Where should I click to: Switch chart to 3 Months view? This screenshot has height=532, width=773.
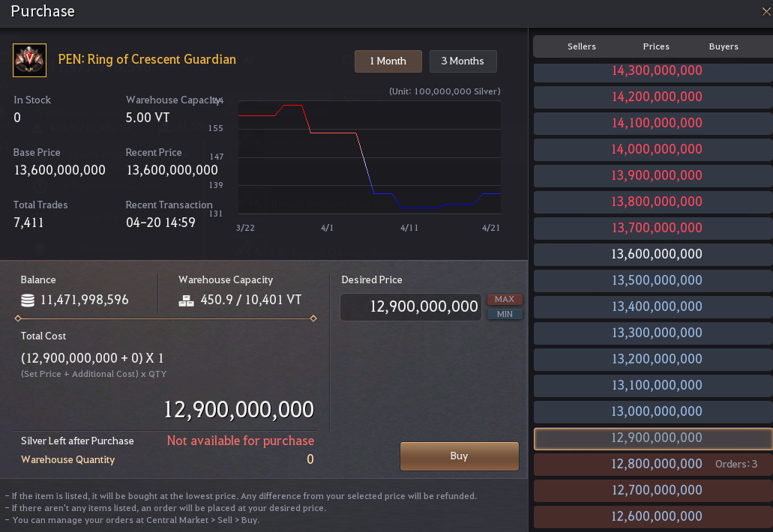[x=463, y=61]
